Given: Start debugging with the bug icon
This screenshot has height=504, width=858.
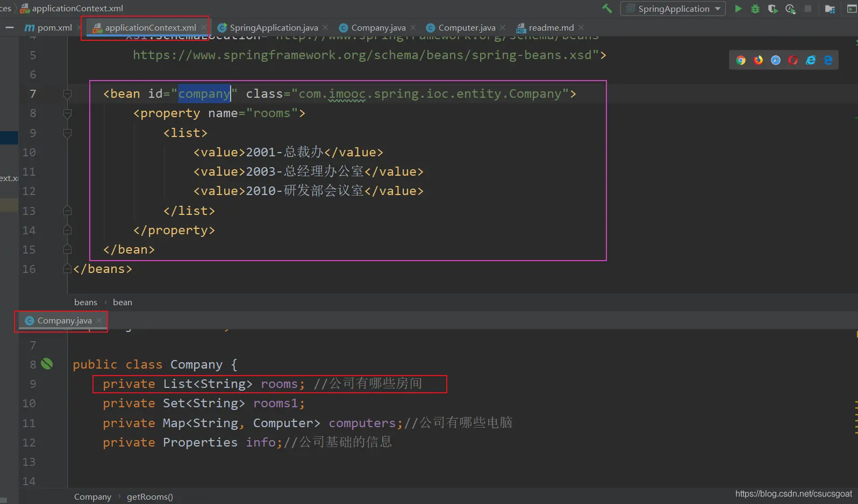Looking at the screenshot, I should (755, 9).
